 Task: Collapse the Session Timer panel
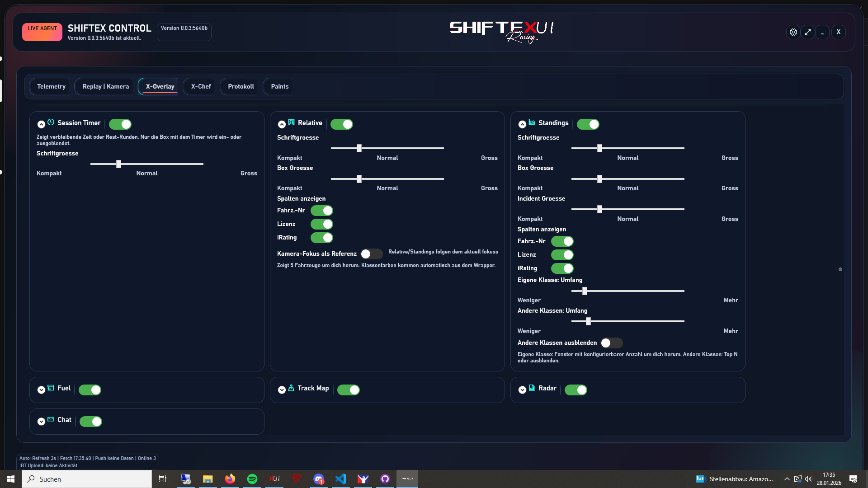click(x=41, y=124)
